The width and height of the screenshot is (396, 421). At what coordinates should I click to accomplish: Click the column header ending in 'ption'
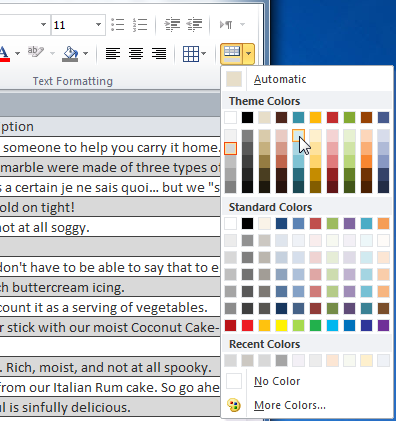[x=110, y=127]
